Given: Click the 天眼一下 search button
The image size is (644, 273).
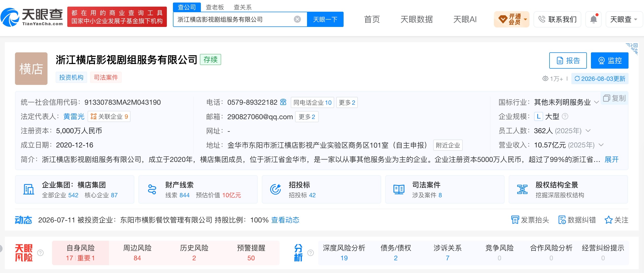Looking at the screenshot, I should coord(325,19).
